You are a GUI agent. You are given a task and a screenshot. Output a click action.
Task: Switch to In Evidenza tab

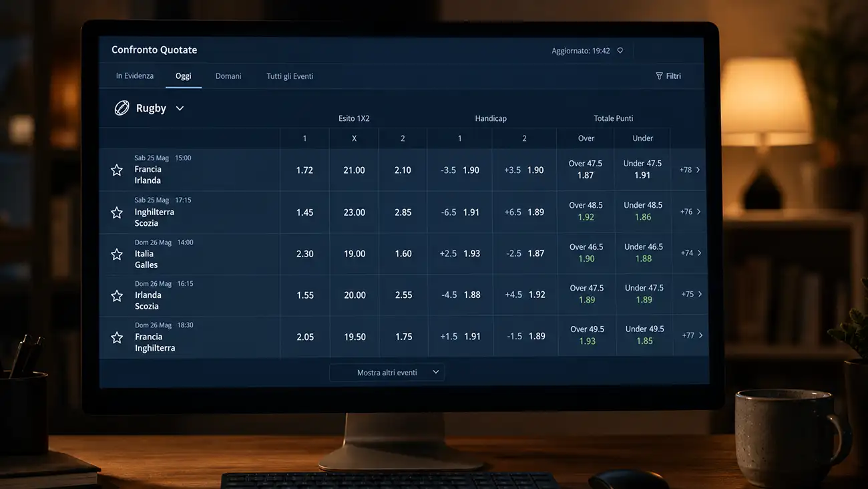click(x=135, y=76)
